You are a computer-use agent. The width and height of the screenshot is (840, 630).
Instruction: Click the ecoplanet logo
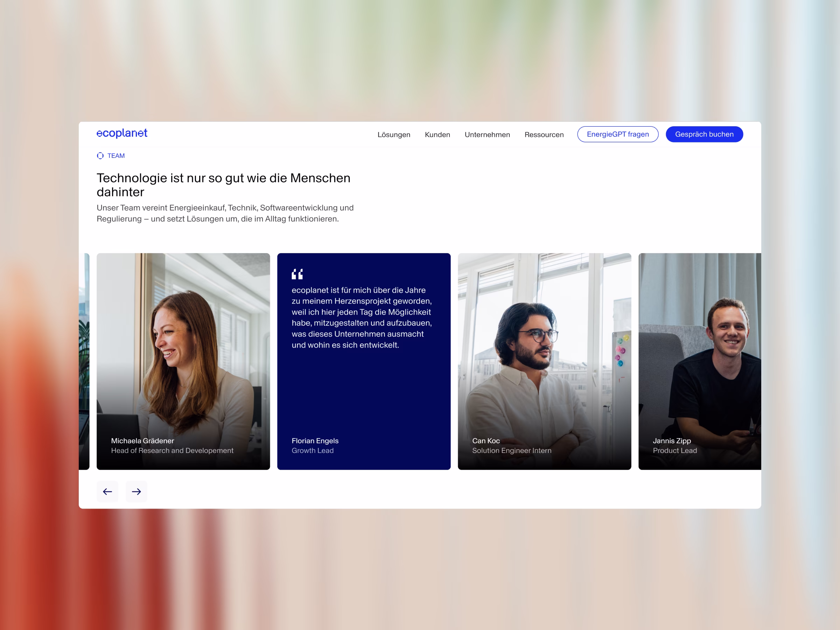click(x=121, y=133)
